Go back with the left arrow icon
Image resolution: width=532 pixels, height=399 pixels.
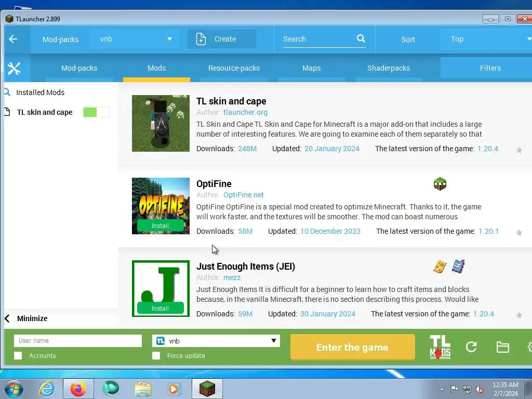click(x=13, y=39)
